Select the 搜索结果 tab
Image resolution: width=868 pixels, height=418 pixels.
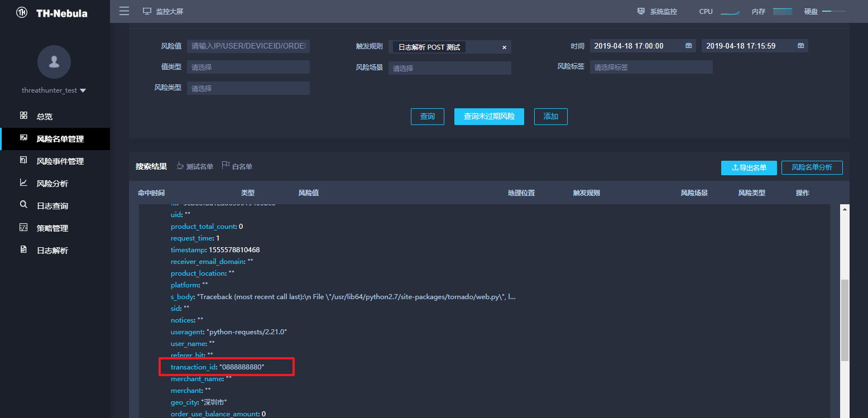(x=151, y=166)
